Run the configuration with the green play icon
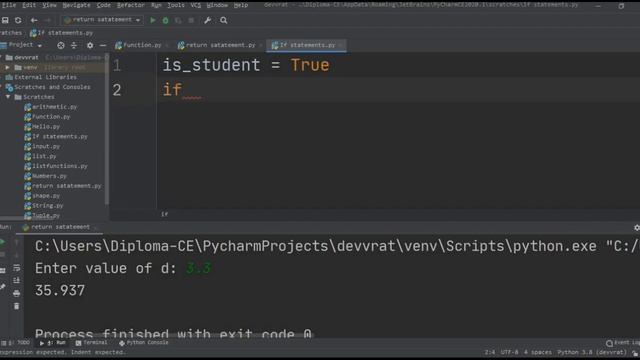This screenshot has width=640, height=360. (153, 20)
